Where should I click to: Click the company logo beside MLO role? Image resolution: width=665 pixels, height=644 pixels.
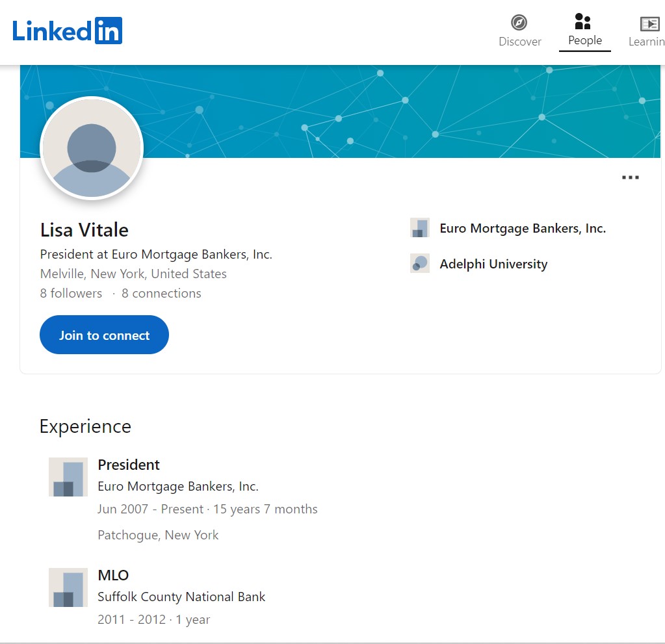[68, 587]
